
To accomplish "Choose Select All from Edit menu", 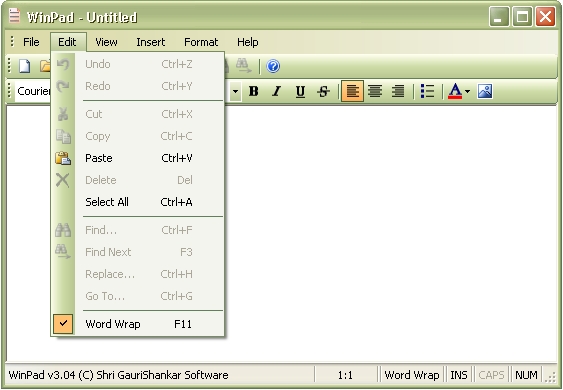I will (x=138, y=202).
